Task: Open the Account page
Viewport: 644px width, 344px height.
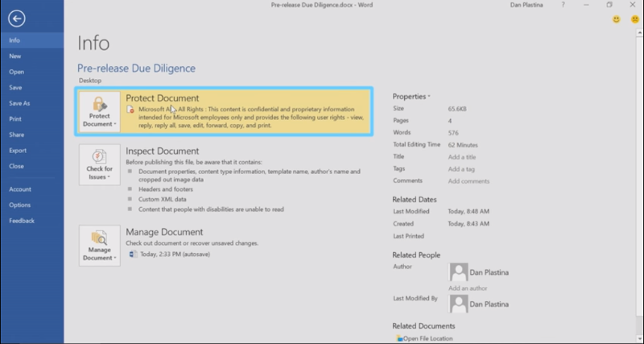Action: [x=32, y=189]
